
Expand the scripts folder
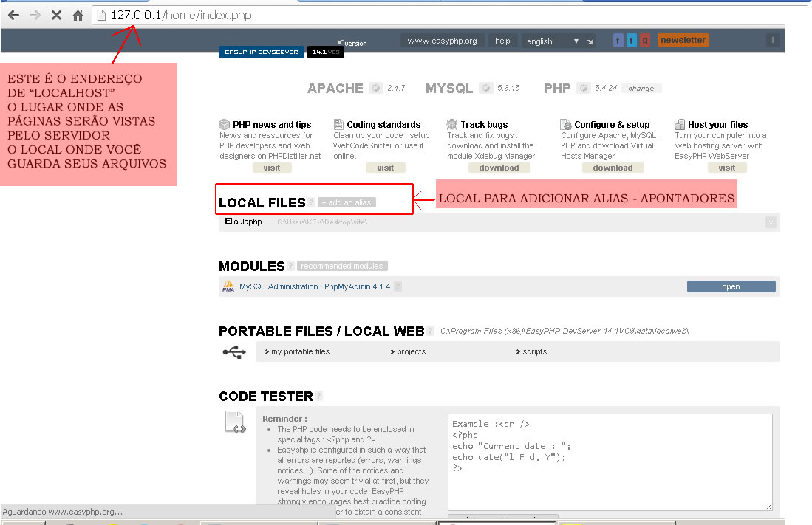(531, 351)
